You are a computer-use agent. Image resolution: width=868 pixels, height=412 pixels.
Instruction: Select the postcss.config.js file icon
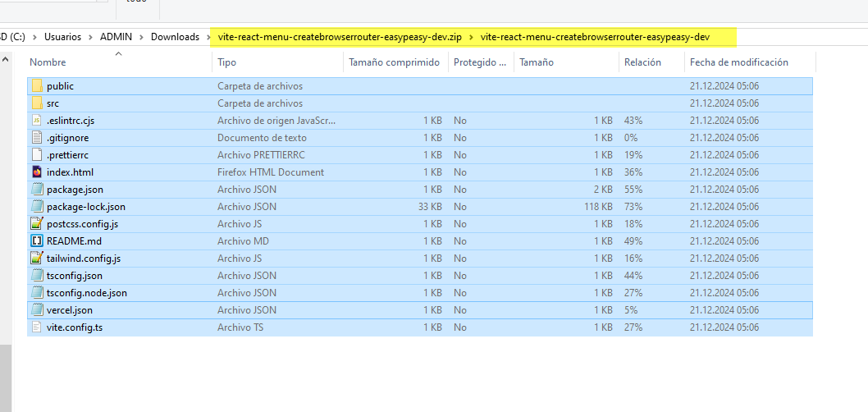pyautogui.click(x=37, y=224)
